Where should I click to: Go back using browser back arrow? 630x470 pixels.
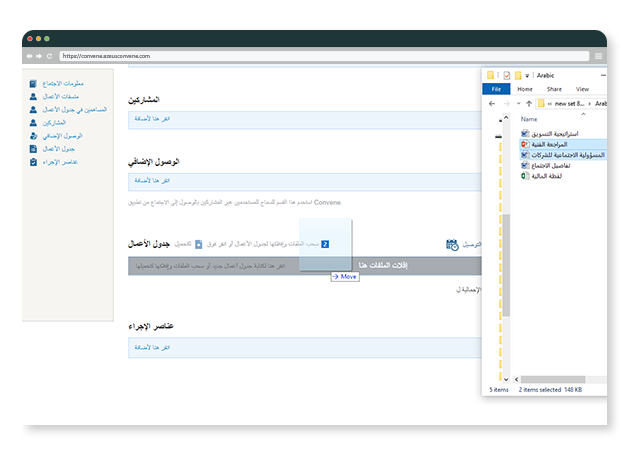(x=29, y=56)
